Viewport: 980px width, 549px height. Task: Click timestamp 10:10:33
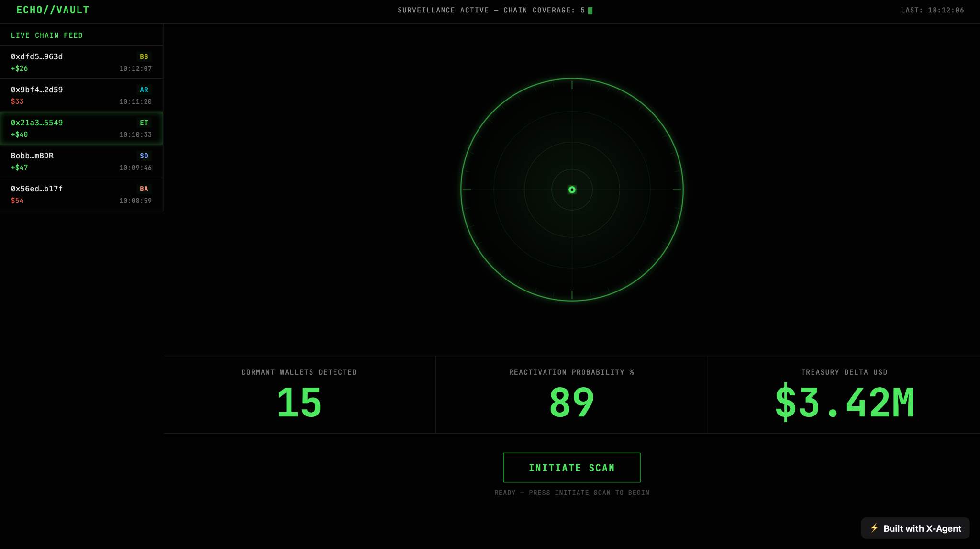135,134
